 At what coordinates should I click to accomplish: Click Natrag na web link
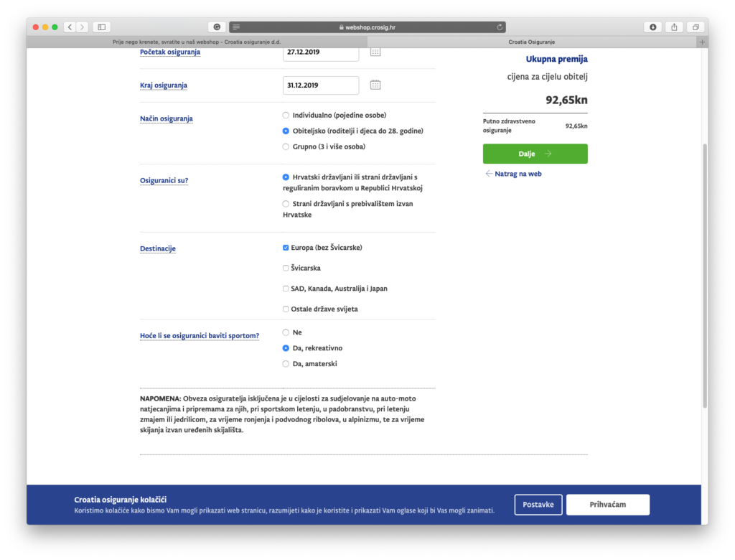pos(513,174)
